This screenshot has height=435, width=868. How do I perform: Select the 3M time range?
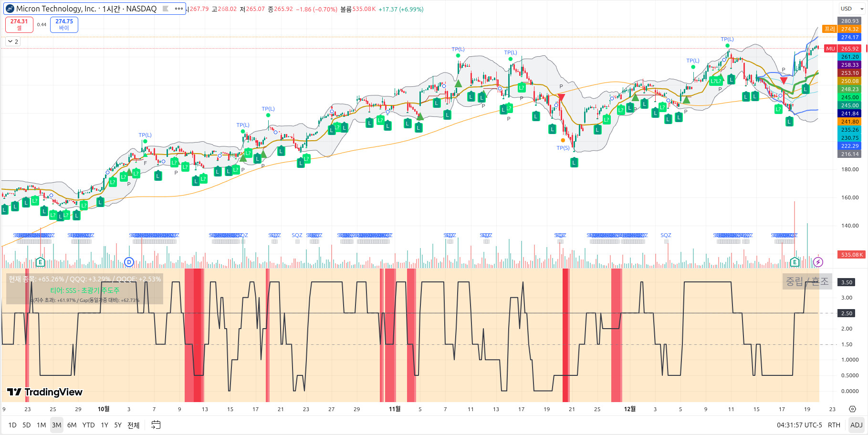[57, 425]
